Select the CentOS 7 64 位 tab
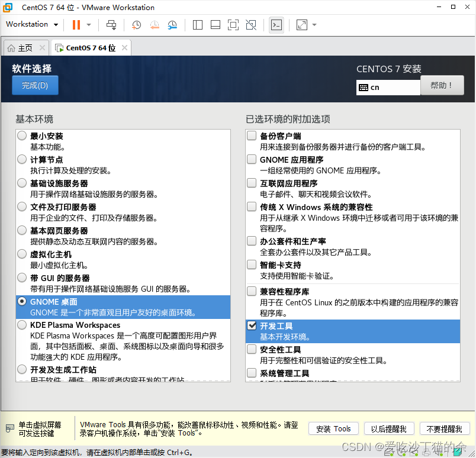This screenshot has width=476, height=458. (91, 48)
